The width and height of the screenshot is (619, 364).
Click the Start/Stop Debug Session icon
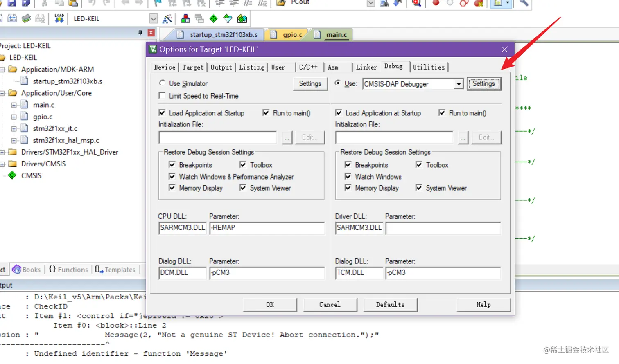(417, 3)
